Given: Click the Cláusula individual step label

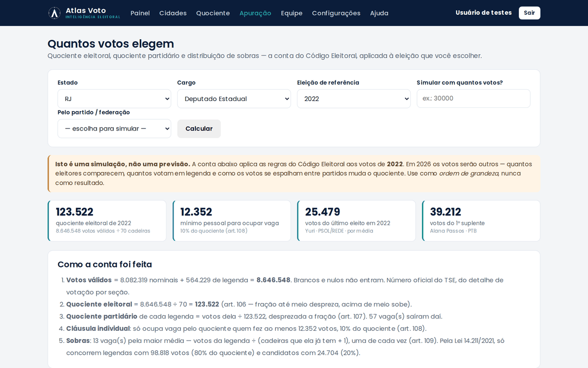Looking at the screenshot, I should (98, 329).
